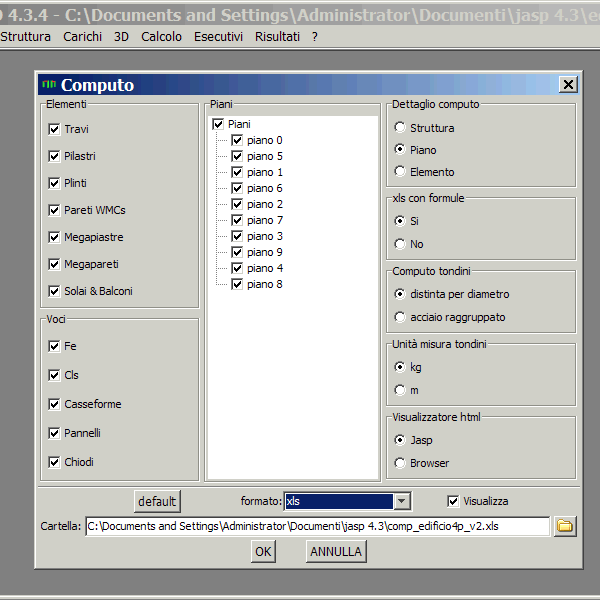Toggle the Fe voce checkbox

[x=54, y=346]
